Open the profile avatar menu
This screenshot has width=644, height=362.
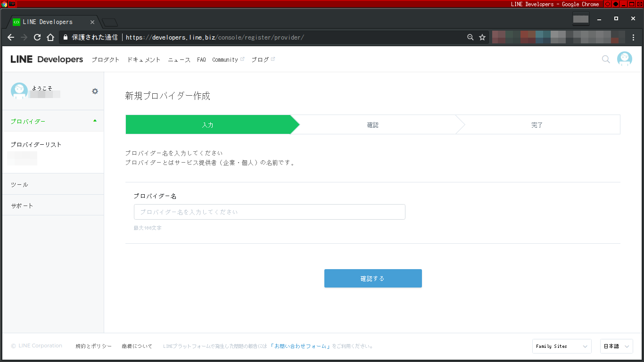(624, 59)
